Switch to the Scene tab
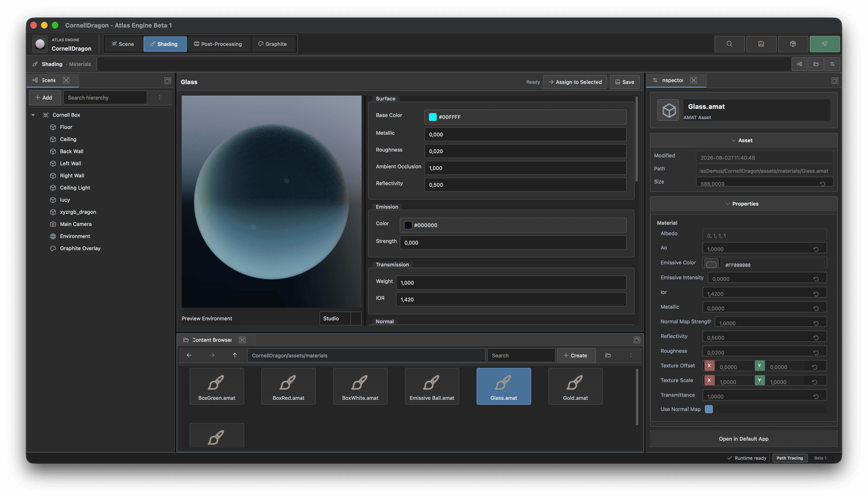Viewport: 868px width, 498px height. [x=123, y=44]
